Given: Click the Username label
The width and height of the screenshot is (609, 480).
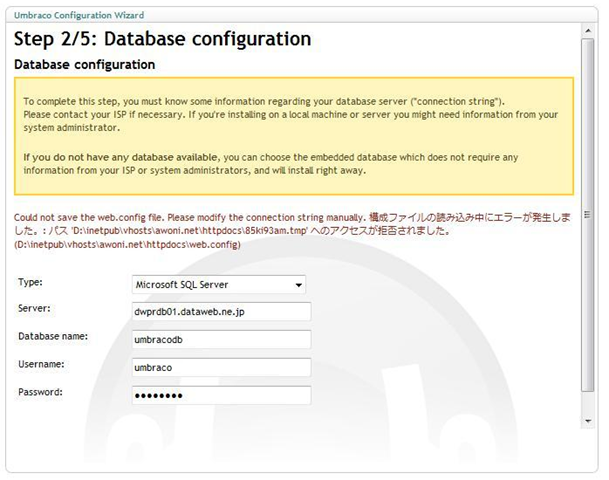Looking at the screenshot, I should point(41,364).
